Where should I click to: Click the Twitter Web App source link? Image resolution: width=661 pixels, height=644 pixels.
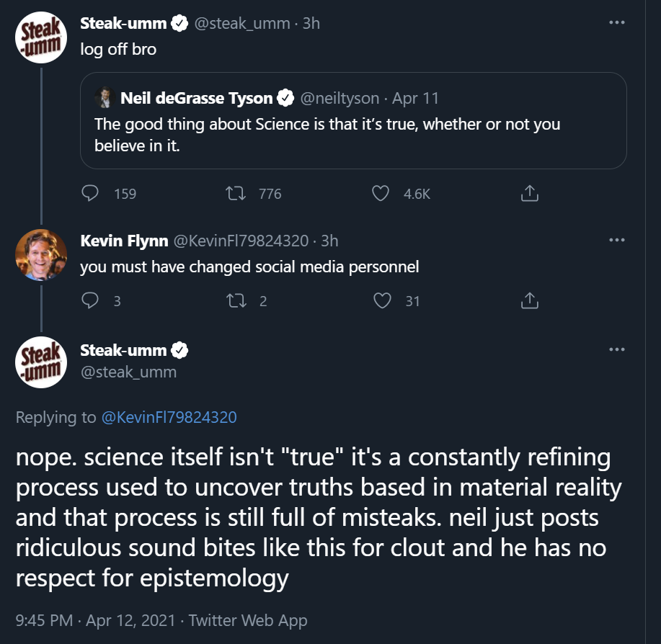coord(248,620)
